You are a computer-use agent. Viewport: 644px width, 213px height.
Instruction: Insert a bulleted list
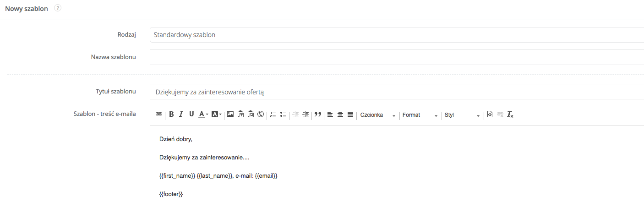tap(283, 115)
